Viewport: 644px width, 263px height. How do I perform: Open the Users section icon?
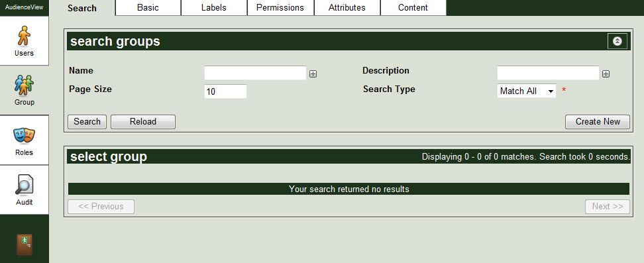pos(24,36)
